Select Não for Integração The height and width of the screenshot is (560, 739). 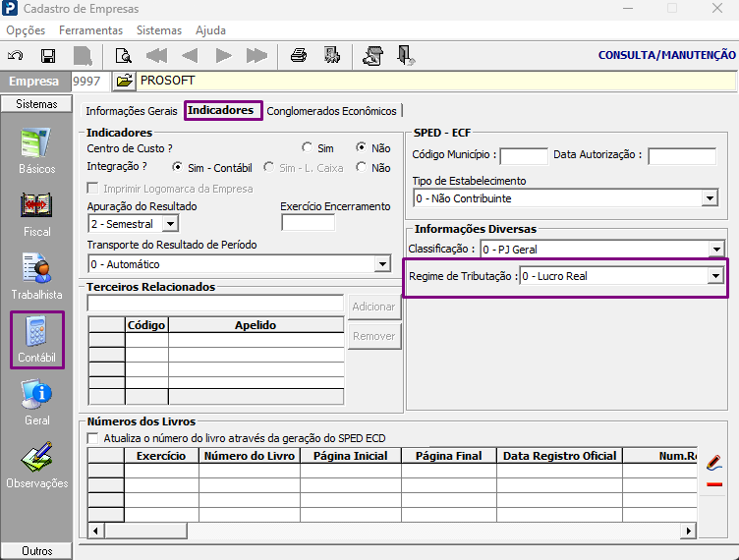361,167
